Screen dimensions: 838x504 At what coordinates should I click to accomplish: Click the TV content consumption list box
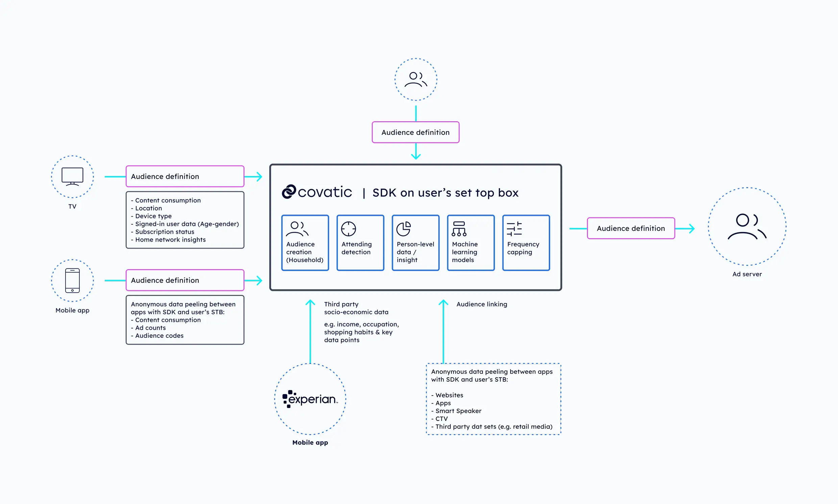(x=185, y=220)
